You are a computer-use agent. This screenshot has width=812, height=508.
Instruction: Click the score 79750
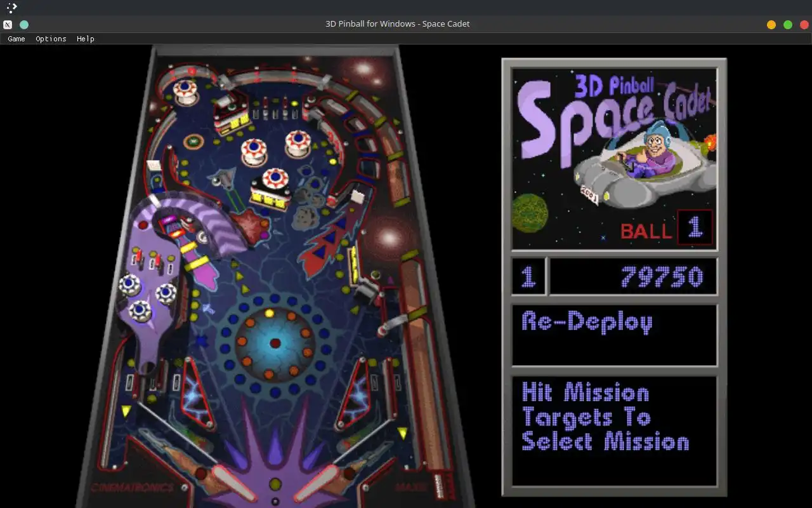pyautogui.click(x=662, y=277)
